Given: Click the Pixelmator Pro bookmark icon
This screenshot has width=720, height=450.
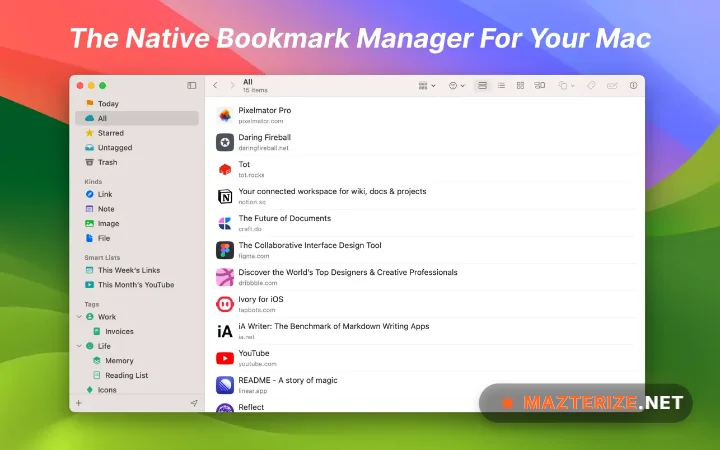Looking at the screenshot, I should coord(225,115).
